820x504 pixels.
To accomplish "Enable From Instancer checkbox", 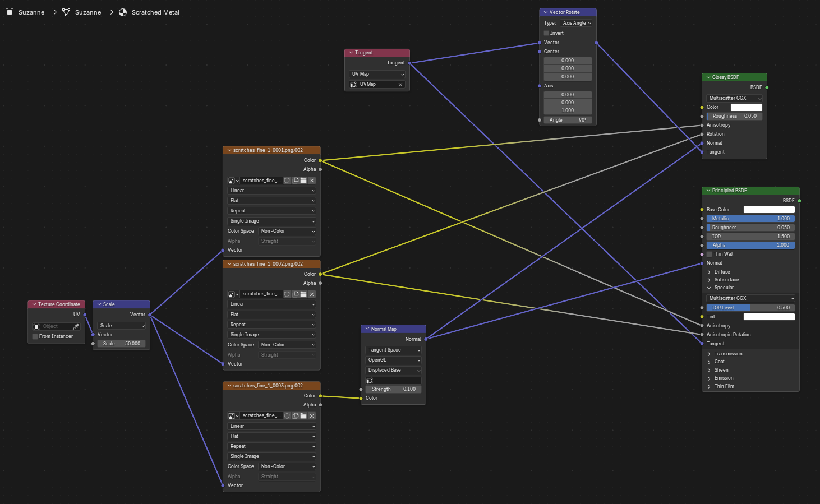I will [35, 336].
